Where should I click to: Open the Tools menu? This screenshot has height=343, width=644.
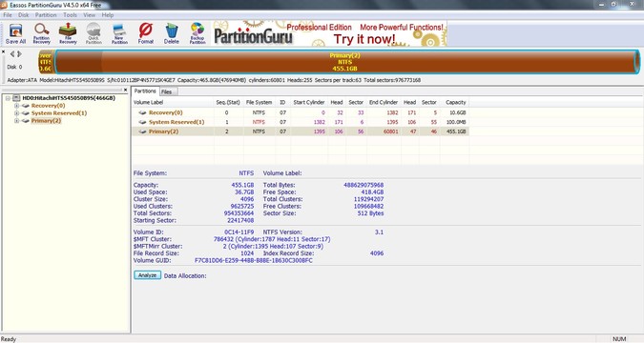point(70,15)
